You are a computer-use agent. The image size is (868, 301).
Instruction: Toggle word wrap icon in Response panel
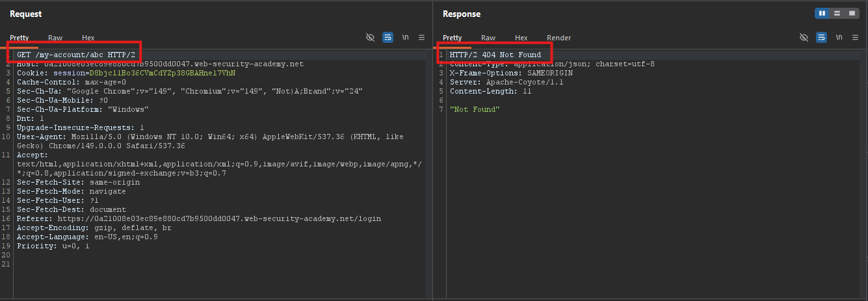(x=821, y=38)
